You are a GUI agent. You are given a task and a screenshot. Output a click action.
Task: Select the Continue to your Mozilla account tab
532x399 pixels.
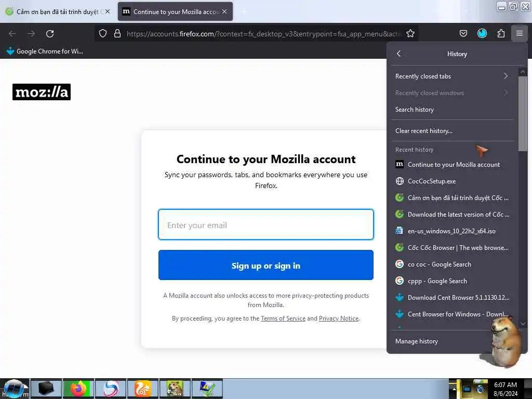coord(175,12)
